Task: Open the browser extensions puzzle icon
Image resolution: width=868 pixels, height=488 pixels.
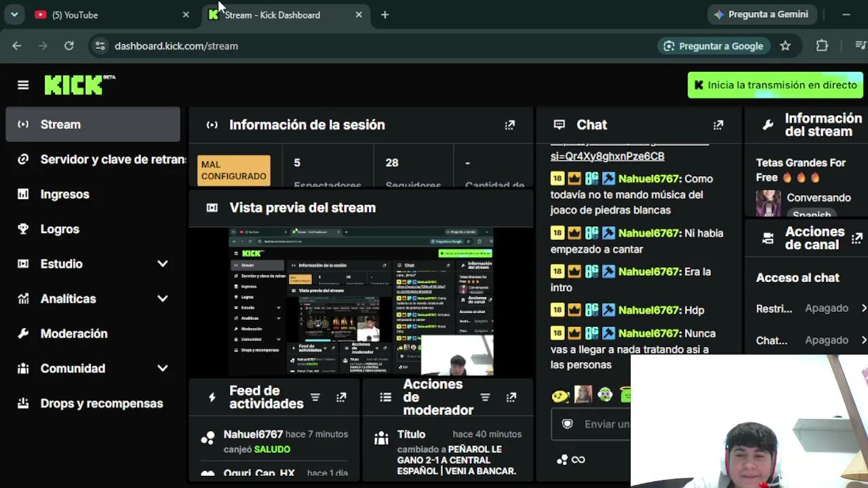Action: [x=822, y=46]
